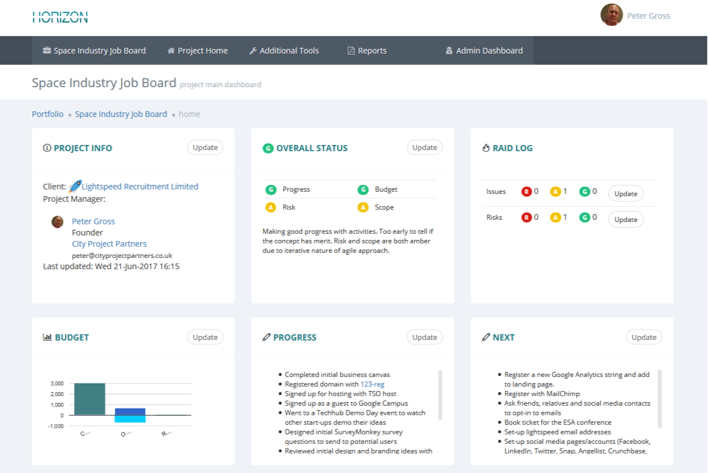Click 'Book ticket for the ESA conference' item

click(558, 422)
